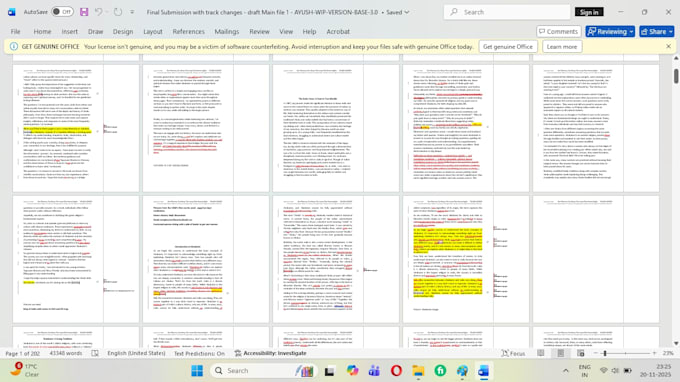Switch to Print Layout view icon

561,353
